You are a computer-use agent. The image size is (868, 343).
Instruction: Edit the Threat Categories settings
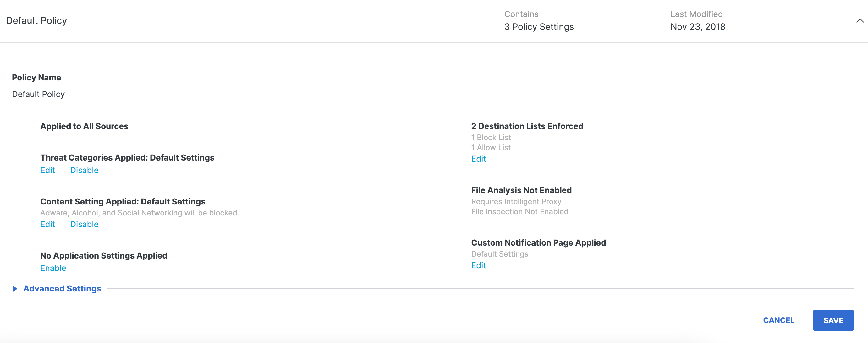[x=47, y=170]
